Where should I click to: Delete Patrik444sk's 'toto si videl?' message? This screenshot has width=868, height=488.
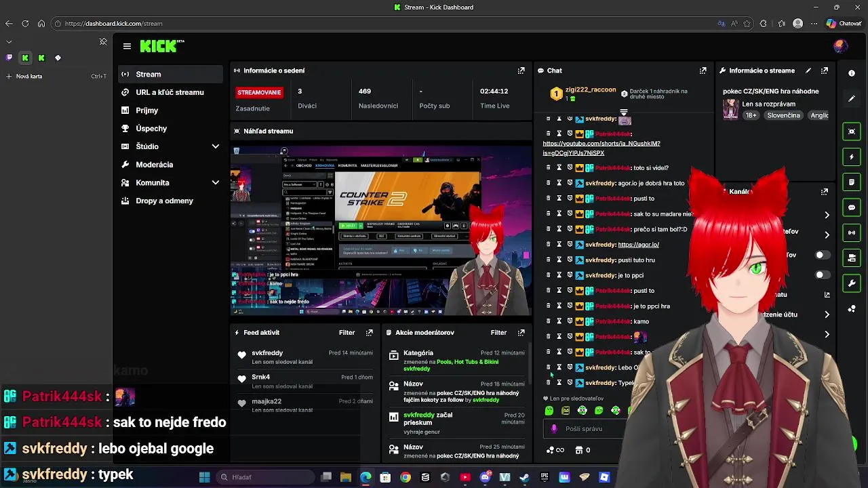click(549, 167)
